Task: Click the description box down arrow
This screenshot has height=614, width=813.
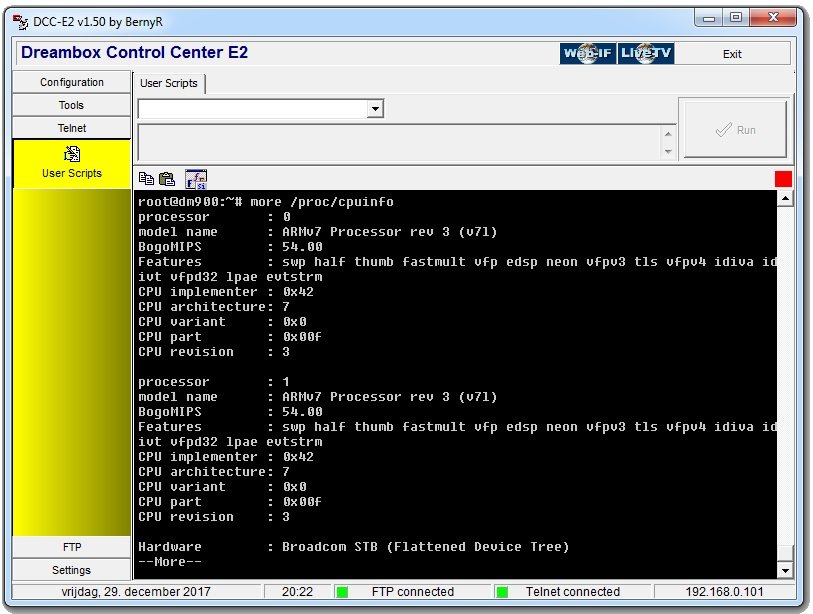Action: (x=668, y=151)
